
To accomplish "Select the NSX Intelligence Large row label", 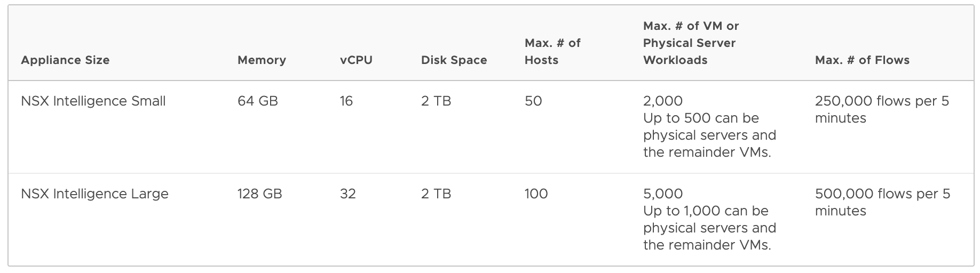I will click(x=94, y=194).
